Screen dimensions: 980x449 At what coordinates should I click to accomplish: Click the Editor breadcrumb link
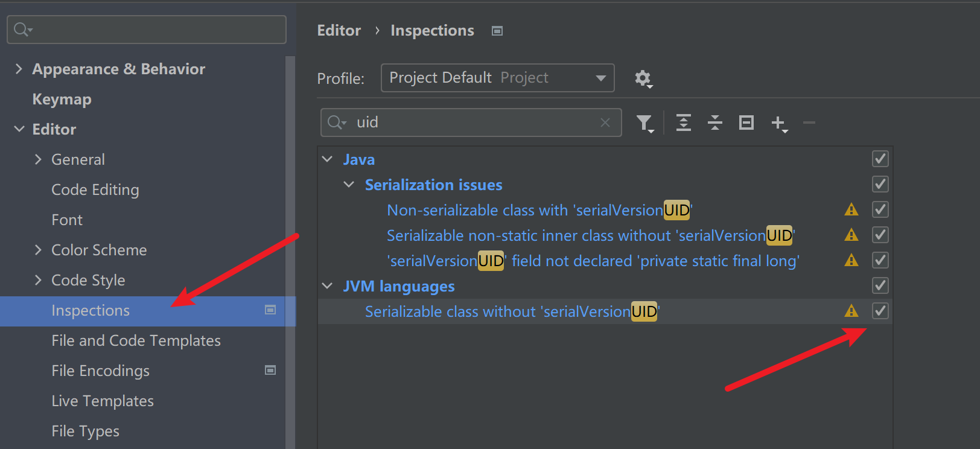[339, 30]
